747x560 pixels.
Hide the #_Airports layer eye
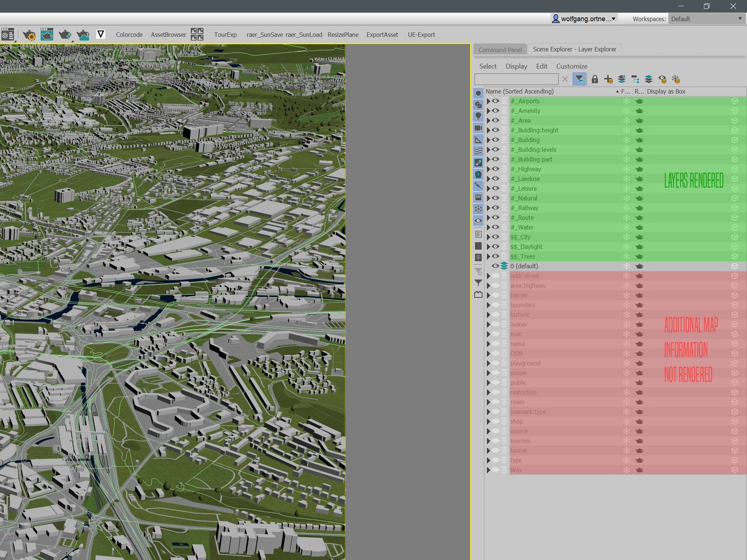pos(495,101)
